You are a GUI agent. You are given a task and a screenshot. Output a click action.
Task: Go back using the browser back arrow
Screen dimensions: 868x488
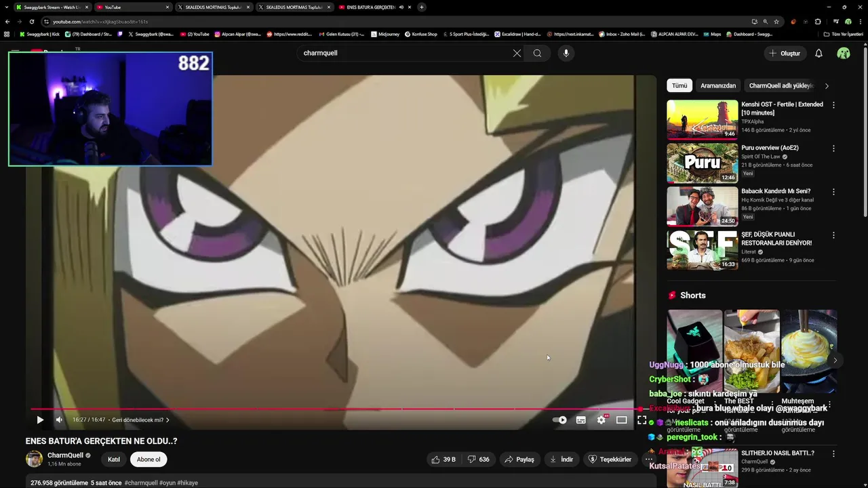(x=7, y=22)
